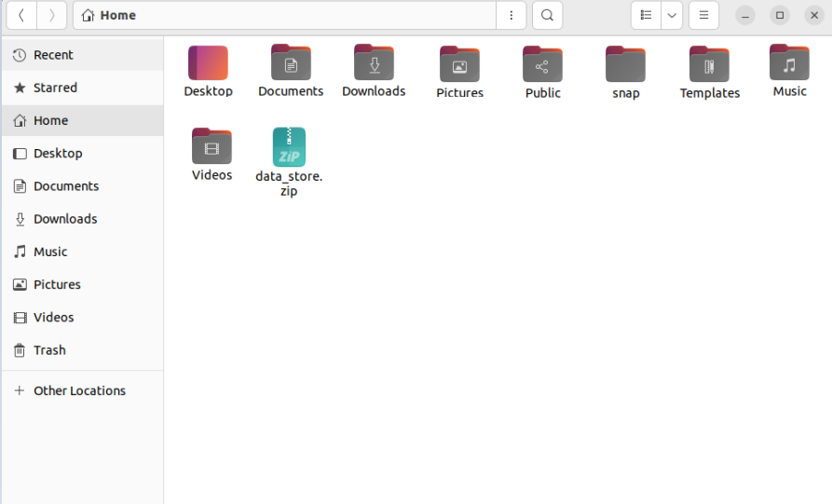Open Recent in the sidebar
Image resolution: width=832 pixels, height=504 pixels.
(83, 55)
